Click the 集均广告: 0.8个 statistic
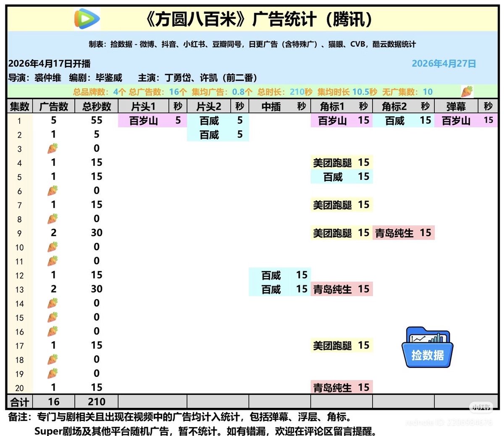The height and width of the screenshot is (436, 504). (x=222, y=92)
